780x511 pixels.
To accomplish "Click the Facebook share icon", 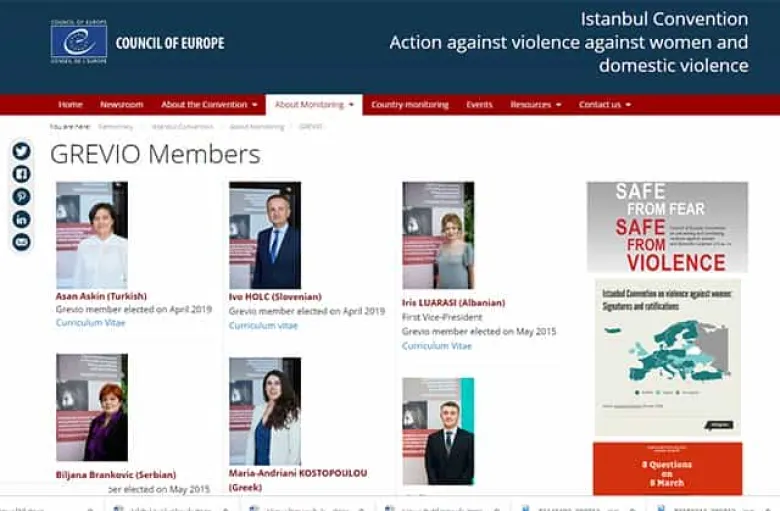I will click(21, 174).
